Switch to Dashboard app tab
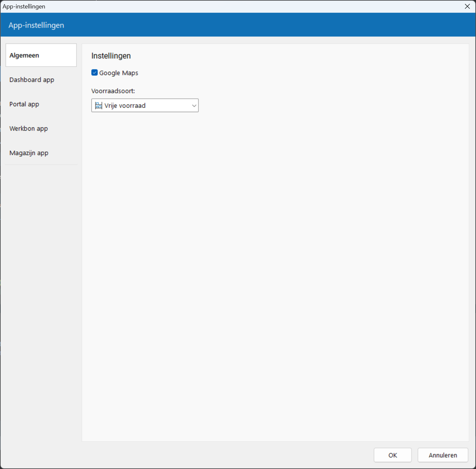Image resolution: width=476 pixels, height=469 pixels. pos(41,80)
